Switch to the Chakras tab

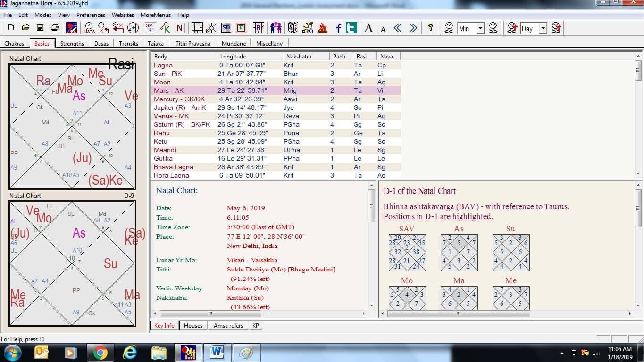(14, 43)
